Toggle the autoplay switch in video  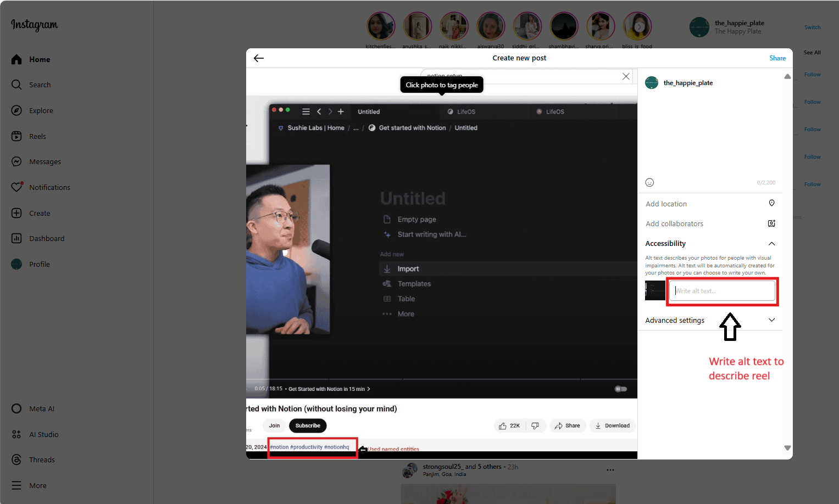[620, 389]
